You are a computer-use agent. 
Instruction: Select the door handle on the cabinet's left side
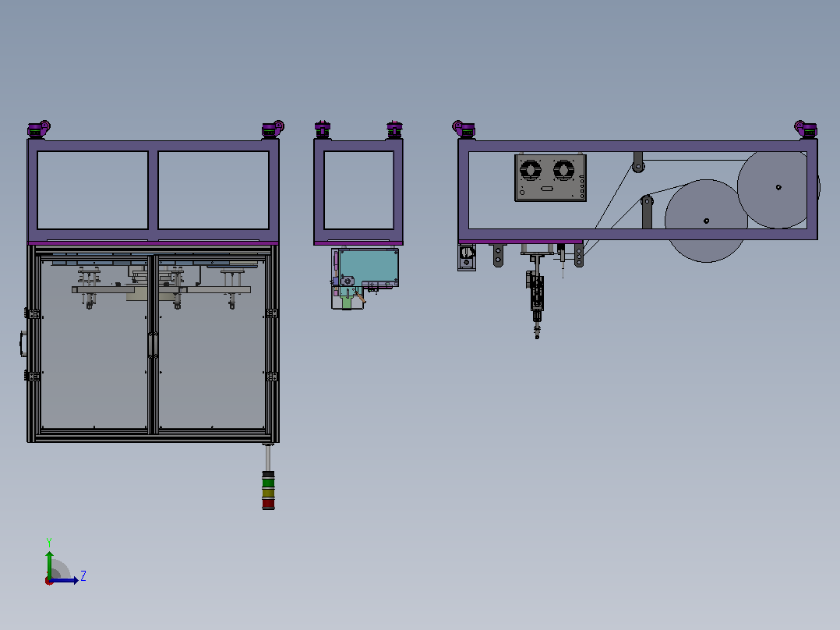(x=23, y=344)
